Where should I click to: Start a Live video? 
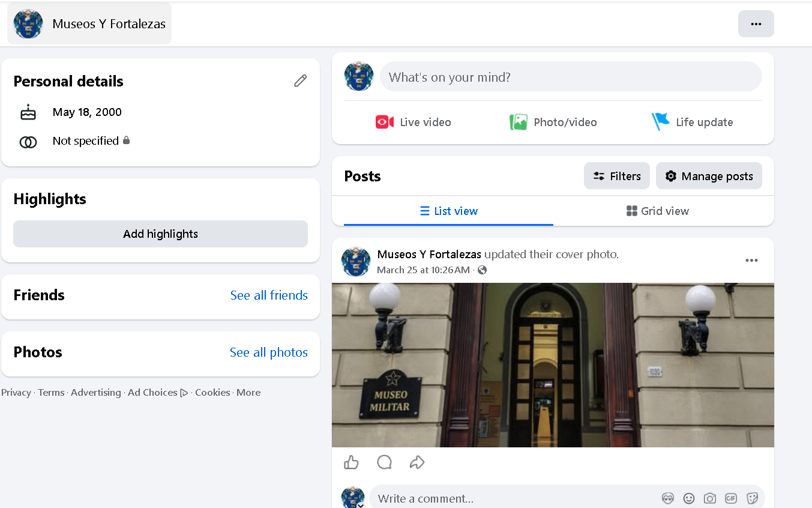(x=413, y=122)
